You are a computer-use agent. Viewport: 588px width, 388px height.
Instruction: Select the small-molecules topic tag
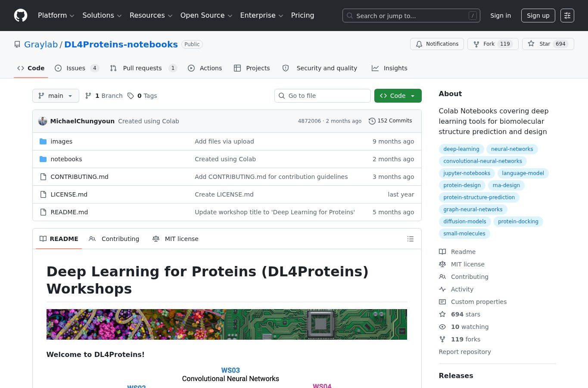[x=464, y=234]
